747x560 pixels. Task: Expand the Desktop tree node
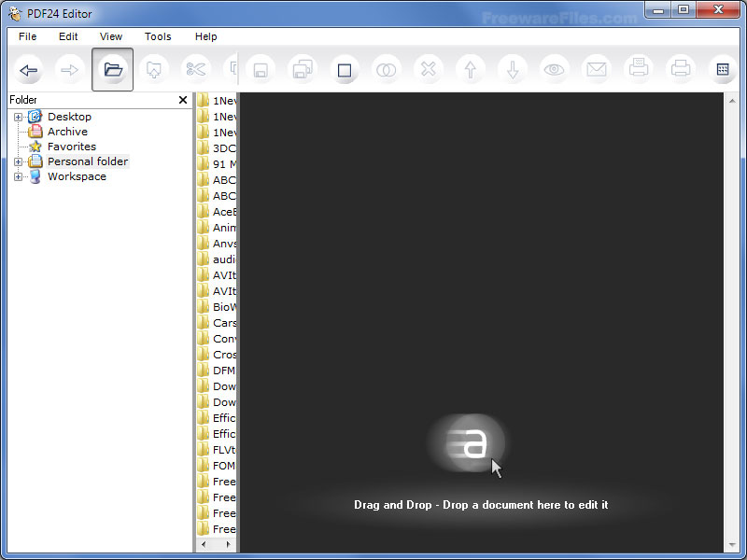point(18,116)
